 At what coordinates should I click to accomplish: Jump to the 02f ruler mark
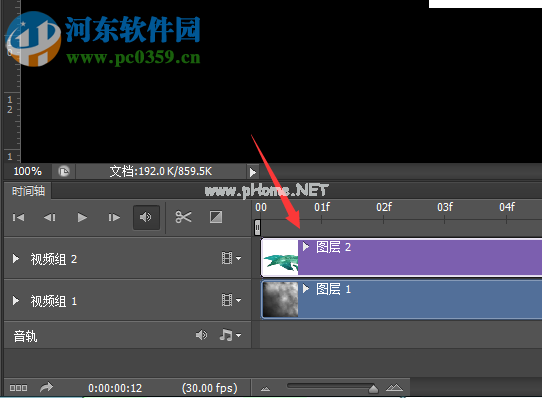[384, 207]
